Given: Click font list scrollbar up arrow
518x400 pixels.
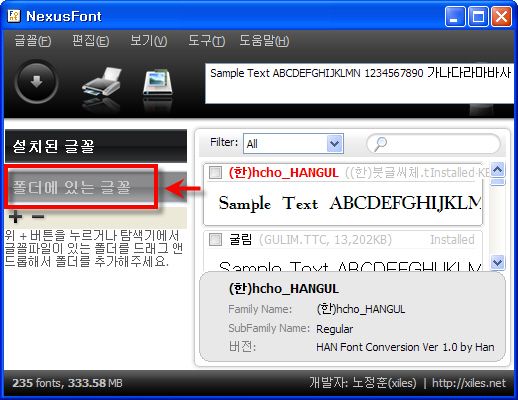Looking at the screenshot, I should (x=498, y=170).
